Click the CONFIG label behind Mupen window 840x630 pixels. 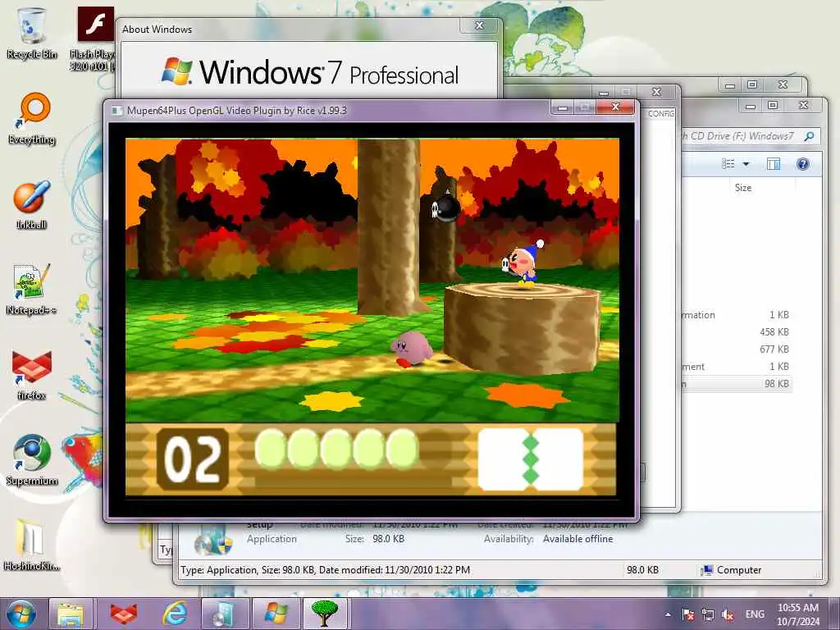660,113
